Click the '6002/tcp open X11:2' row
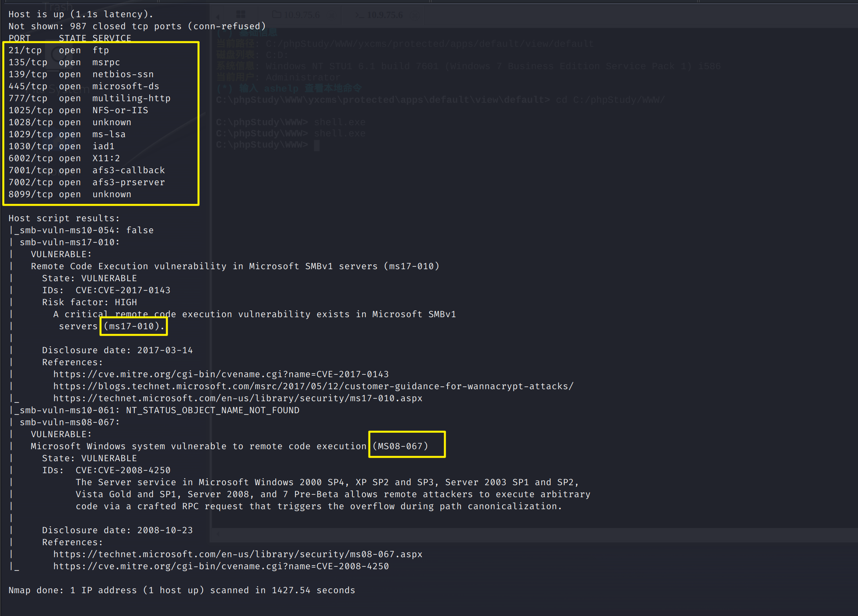 pyautogui.click(x=64, y=158)
